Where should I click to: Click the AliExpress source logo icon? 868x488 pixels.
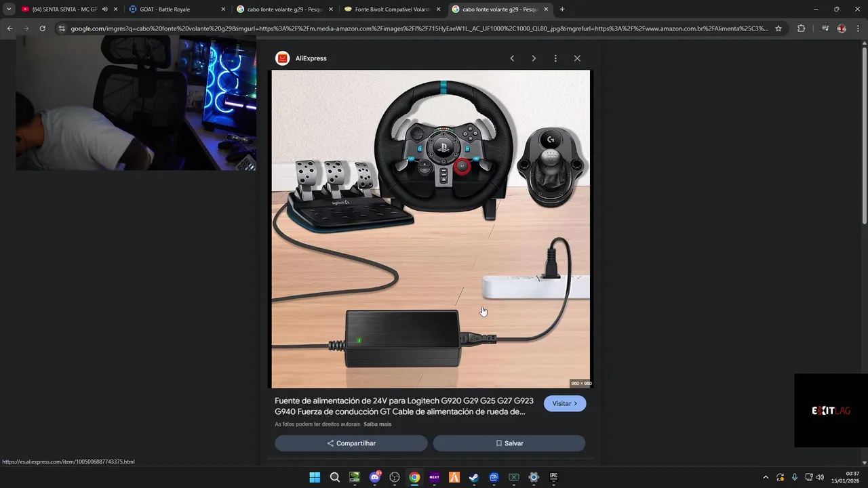tap(282, 58)
